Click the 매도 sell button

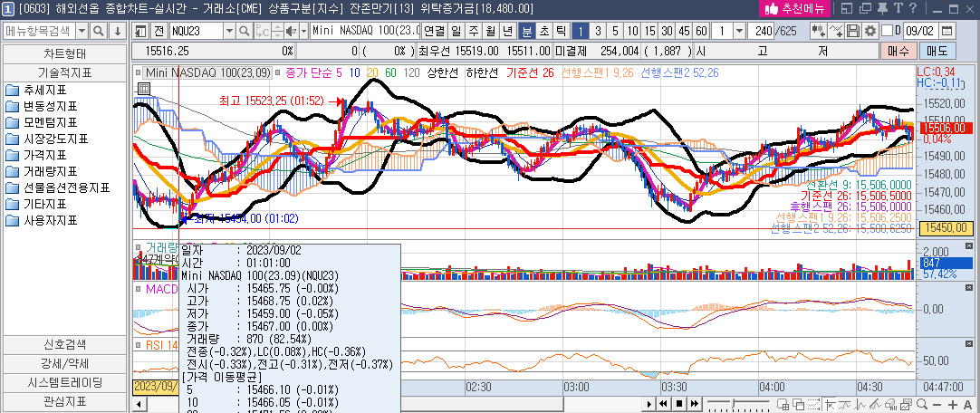pyautogui.click(x=937, y=52)
